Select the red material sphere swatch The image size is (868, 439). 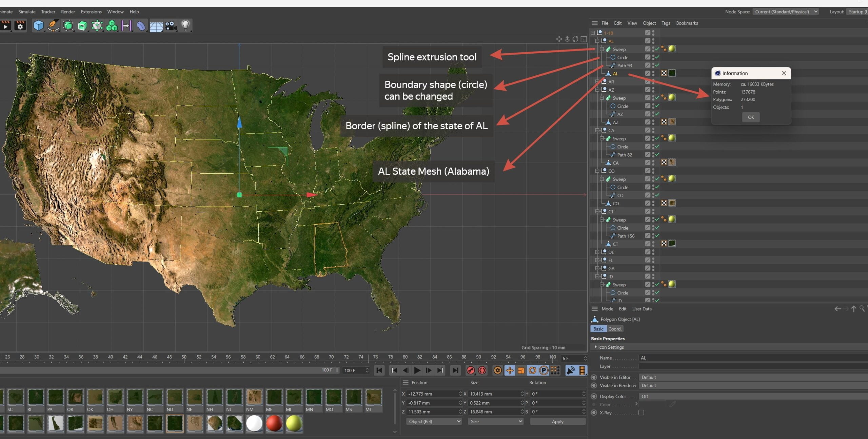[274, 423]
